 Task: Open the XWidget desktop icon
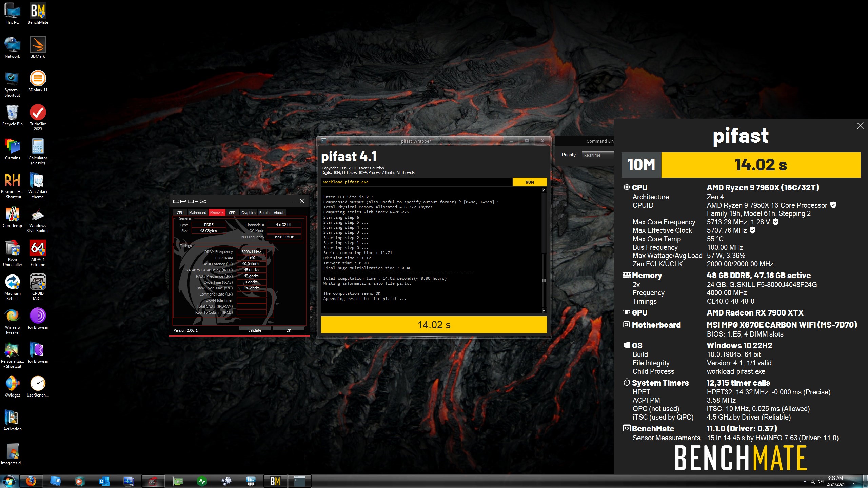12,387
